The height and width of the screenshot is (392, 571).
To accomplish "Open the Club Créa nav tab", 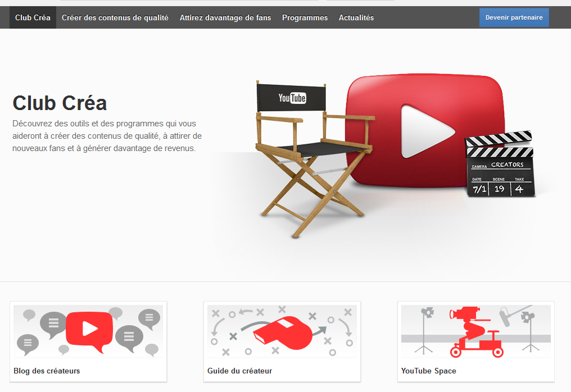I will tap(33, 17).
